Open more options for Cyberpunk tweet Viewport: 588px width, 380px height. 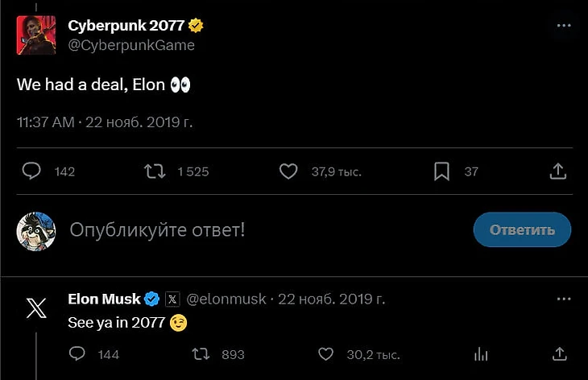click(x=564, y=26)
